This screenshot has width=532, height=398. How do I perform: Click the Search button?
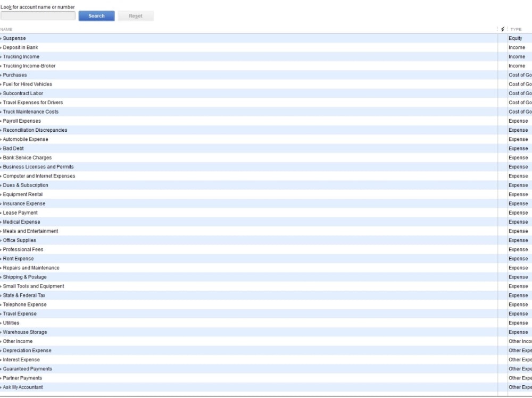coord(97,16)
